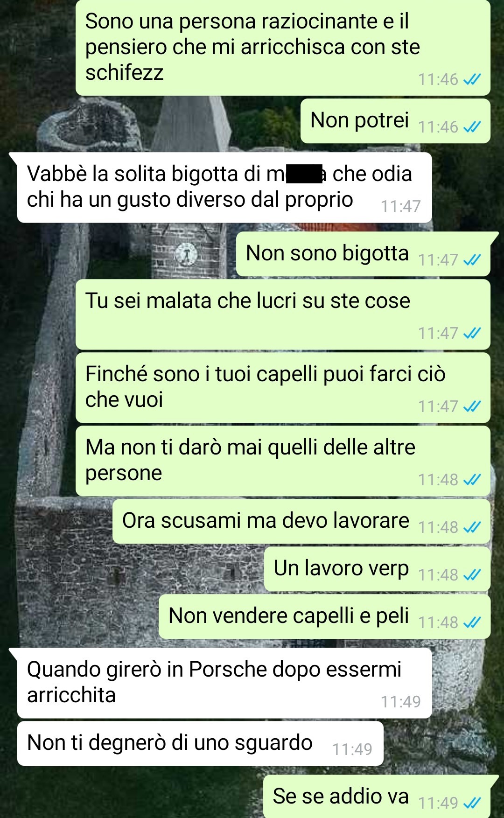
Task: Tap the 'Finché sono i tuoi capelli' message
Action: click(x=283, y=388)
